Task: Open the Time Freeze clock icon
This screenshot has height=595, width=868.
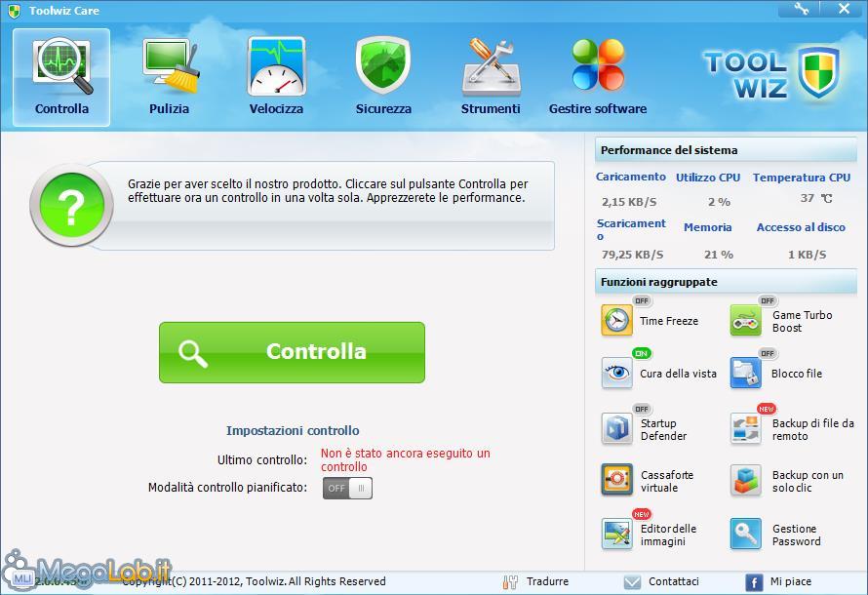Action: point(616,320)
